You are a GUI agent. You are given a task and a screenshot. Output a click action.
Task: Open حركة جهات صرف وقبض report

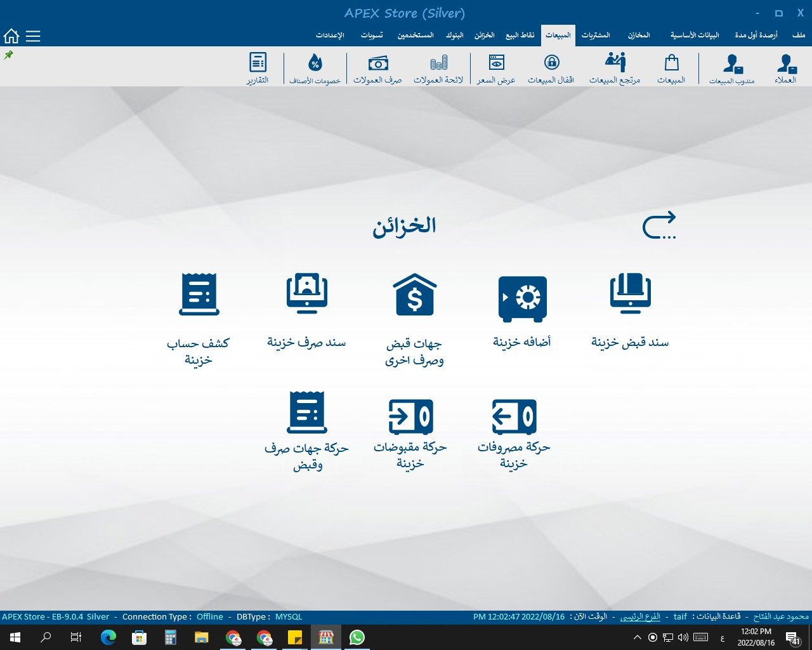pyautogui.click(x=306, y=413)
